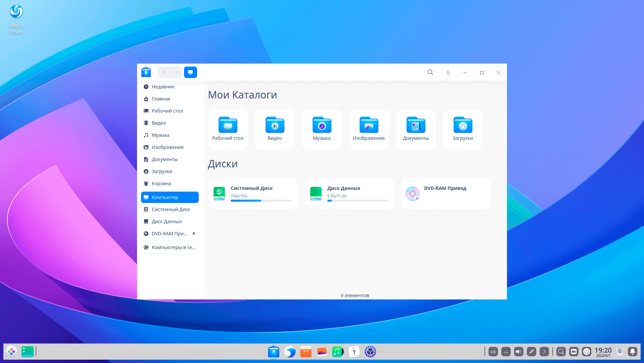
Task: Open the Музыка folder tile
Action: 322,129
